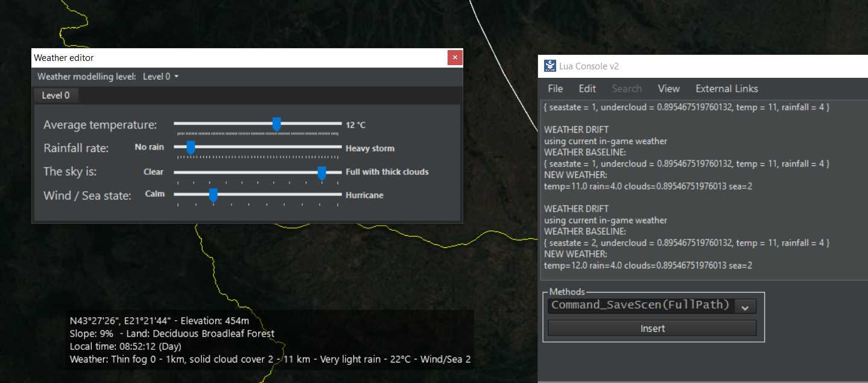Click the 'seastate = 2' baseline line

(x=686, y=243)
